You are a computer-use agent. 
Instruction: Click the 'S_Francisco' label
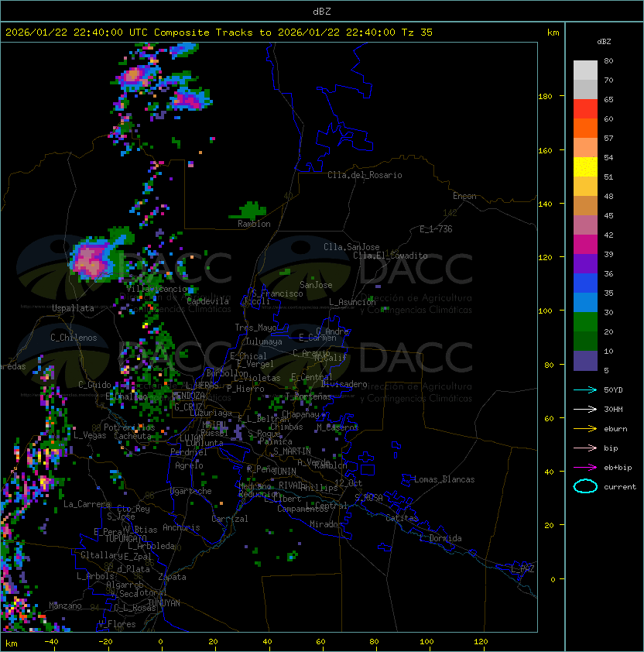point(277,293)
